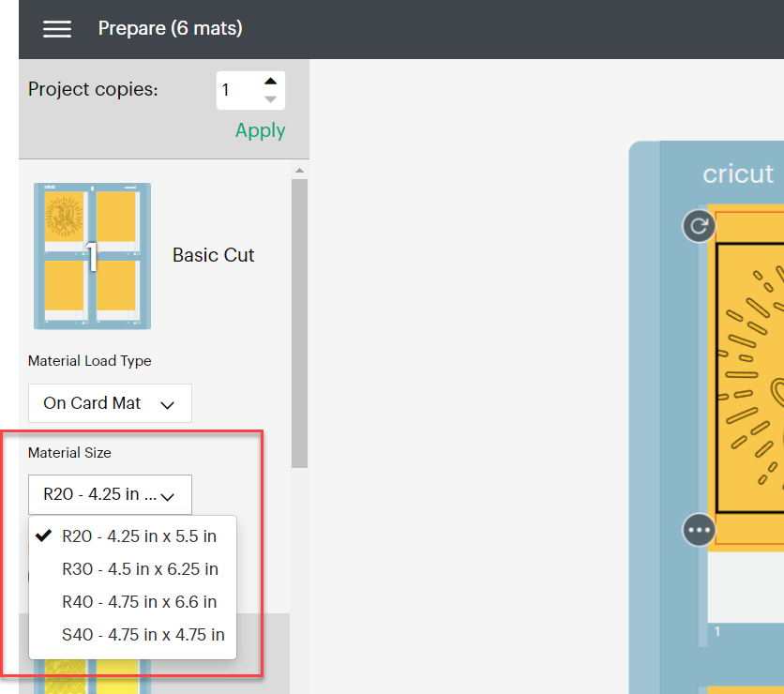Choose R30 - 4.5 in x 6.25 in
Image resolution: width=784 pixels, height=694 pixels.
pos(140,569)
